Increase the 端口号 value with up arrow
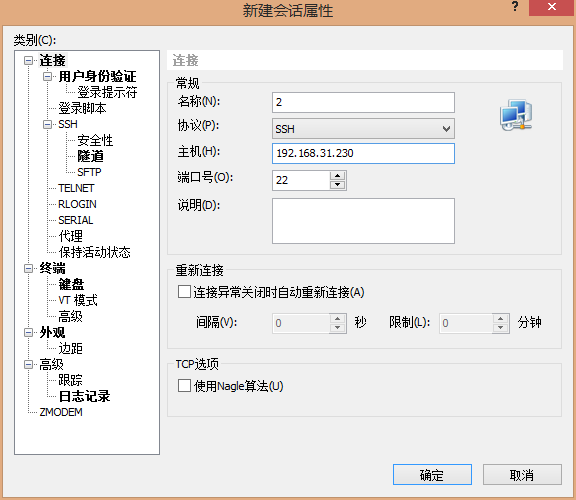The height and width of the screenshot is (500, 576). pos(338,176)
